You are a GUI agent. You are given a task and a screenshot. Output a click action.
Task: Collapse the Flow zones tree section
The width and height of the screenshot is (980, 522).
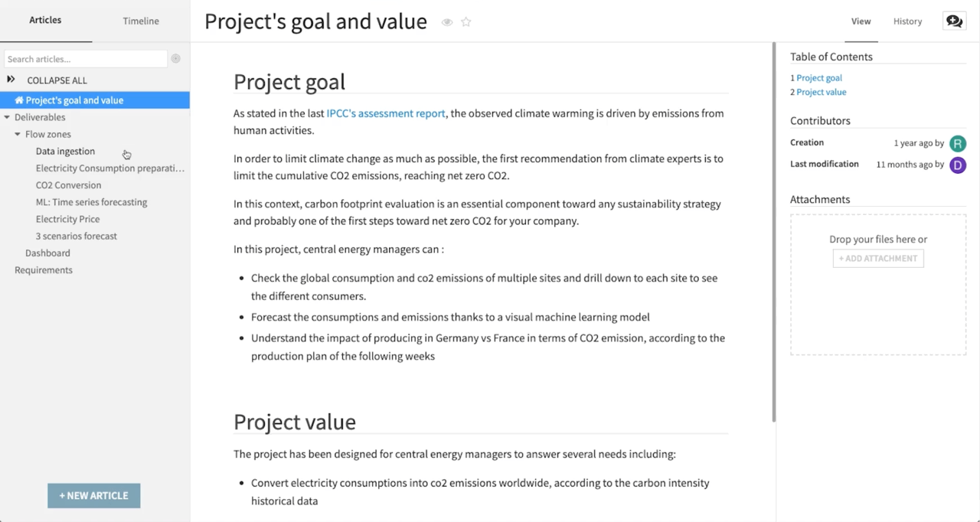[x=17, y=134]
